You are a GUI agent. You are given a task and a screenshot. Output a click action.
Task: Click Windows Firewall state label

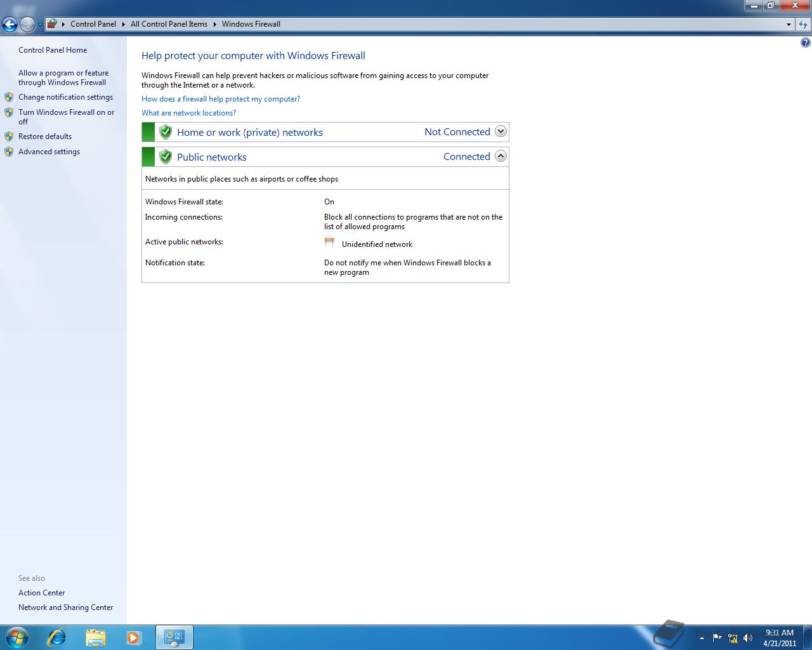(184, 202)
